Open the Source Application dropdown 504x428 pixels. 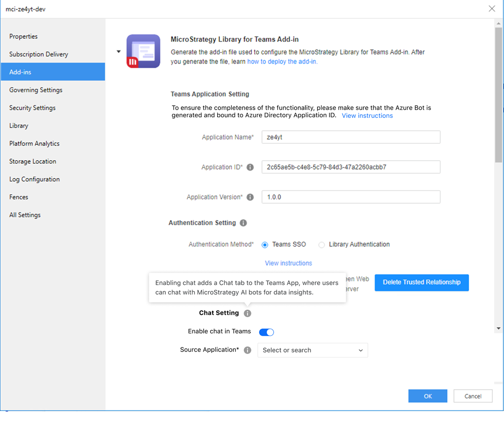coord(312,350)
